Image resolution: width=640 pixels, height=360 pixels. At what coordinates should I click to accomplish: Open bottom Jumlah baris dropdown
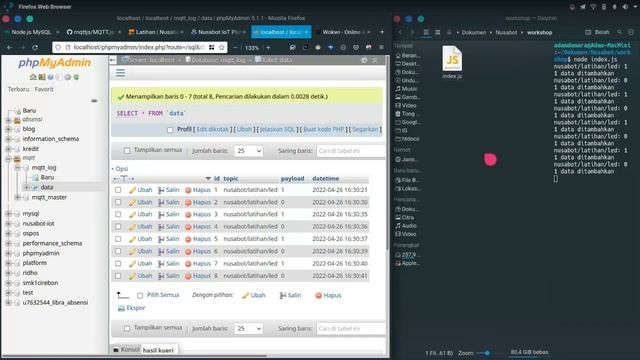(x=249, y=329)
